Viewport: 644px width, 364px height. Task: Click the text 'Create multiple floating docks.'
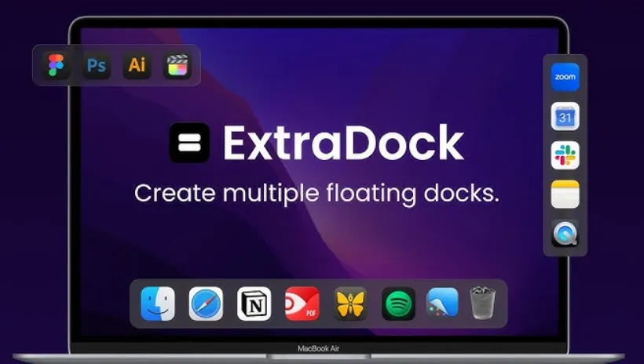[x=317, y=193]
